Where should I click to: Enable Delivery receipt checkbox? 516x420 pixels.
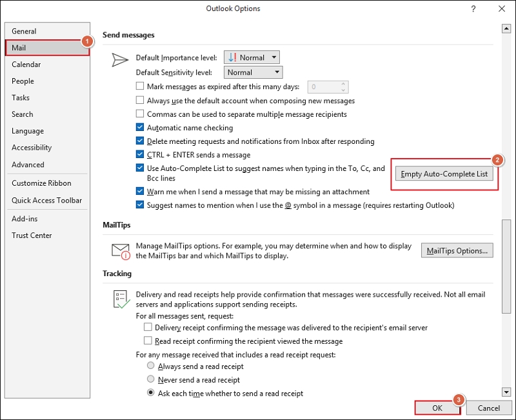coord(148,327)
